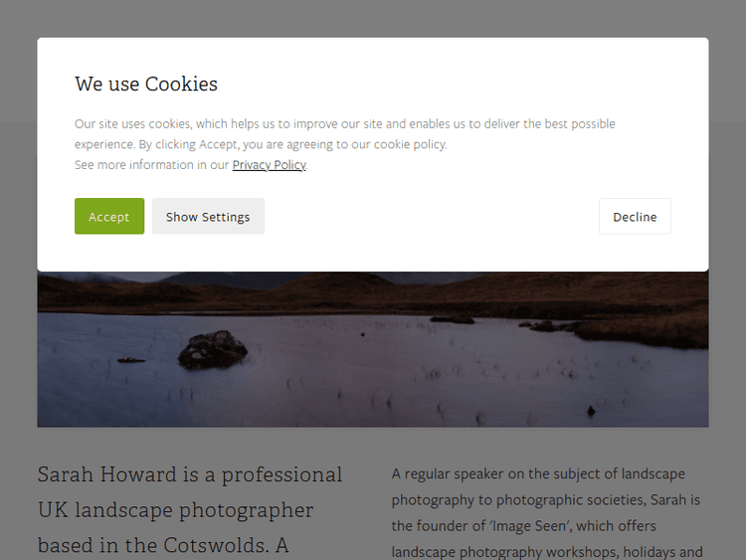Click the large rock in the lake photo
746x560 pixels.
coord(213,348)
